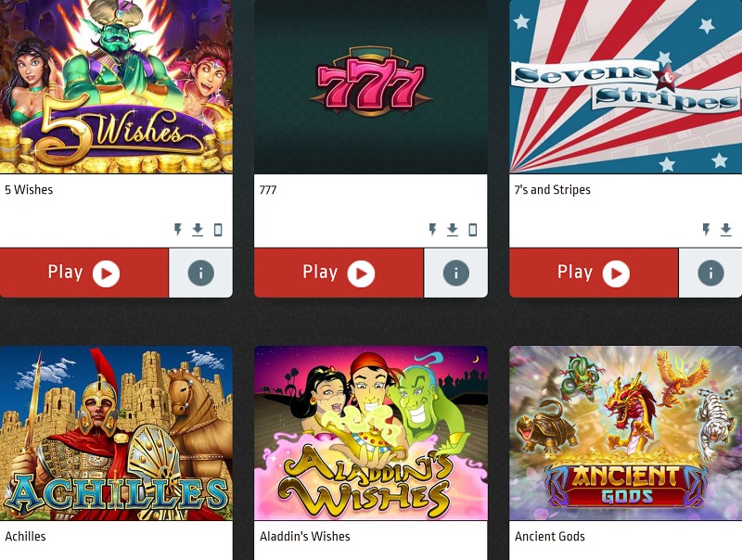
Task: Click the download icon on 5 Wishes card
Action: pyautogui.click(x=198, y=230)
